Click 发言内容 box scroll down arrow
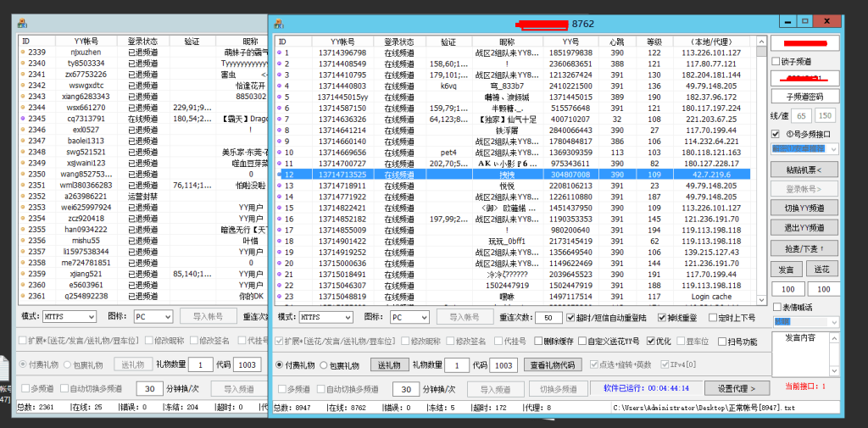The height and width of the screenshot is (428, 868). click(x=834, y=370)
